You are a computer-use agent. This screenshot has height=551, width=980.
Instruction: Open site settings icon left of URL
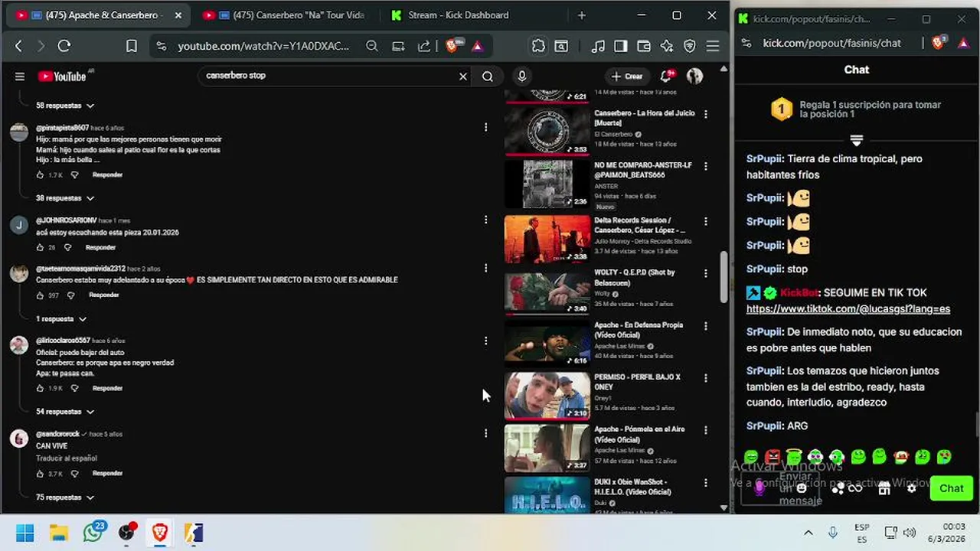161,46
